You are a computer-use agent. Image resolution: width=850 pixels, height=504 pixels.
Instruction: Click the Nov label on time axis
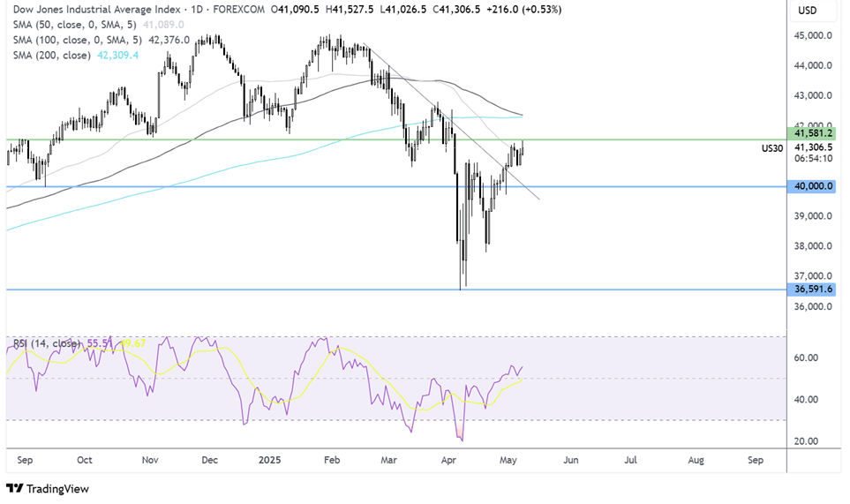150,460
